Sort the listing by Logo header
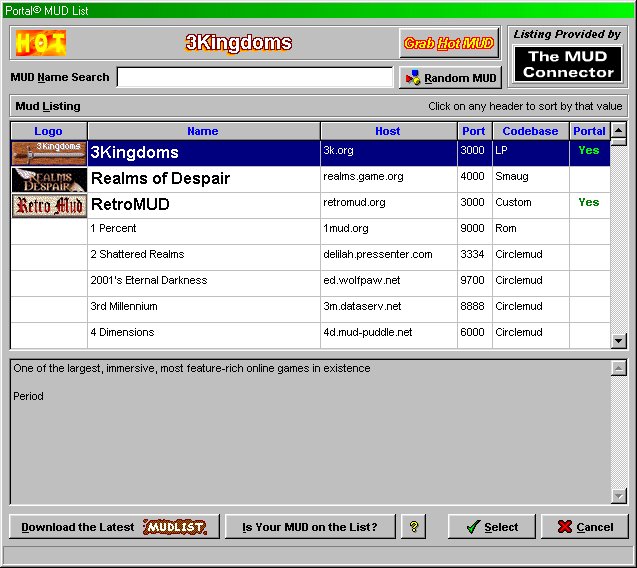Viewport: 637px width, 568px height. pyautogui.click(x=49, y=131)
